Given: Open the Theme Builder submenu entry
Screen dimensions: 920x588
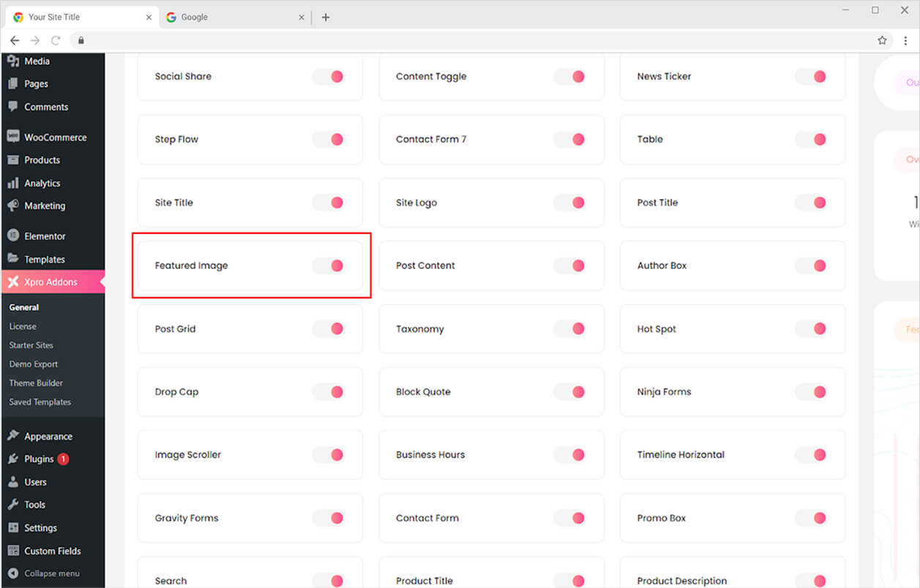Looking at the screenshot, I should 35,382.
